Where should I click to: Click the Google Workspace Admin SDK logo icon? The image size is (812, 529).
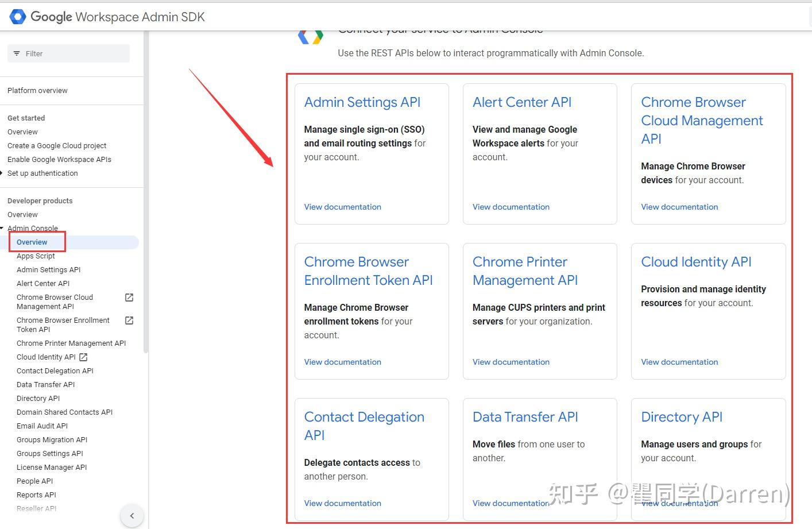17,16
